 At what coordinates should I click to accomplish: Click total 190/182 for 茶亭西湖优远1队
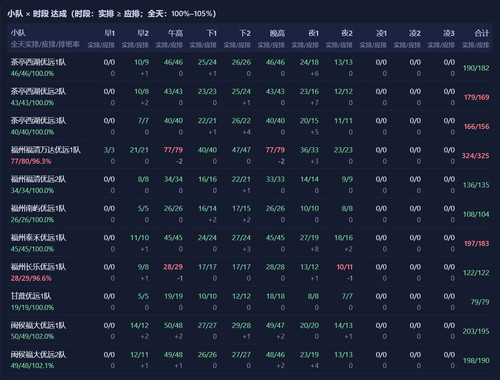476,68
